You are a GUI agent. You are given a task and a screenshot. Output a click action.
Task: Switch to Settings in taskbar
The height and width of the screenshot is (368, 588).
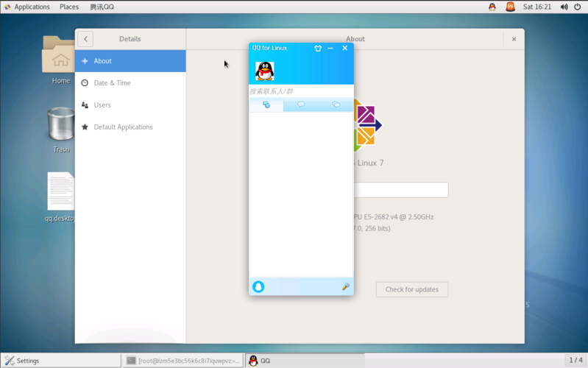click(x=61, y=361)
